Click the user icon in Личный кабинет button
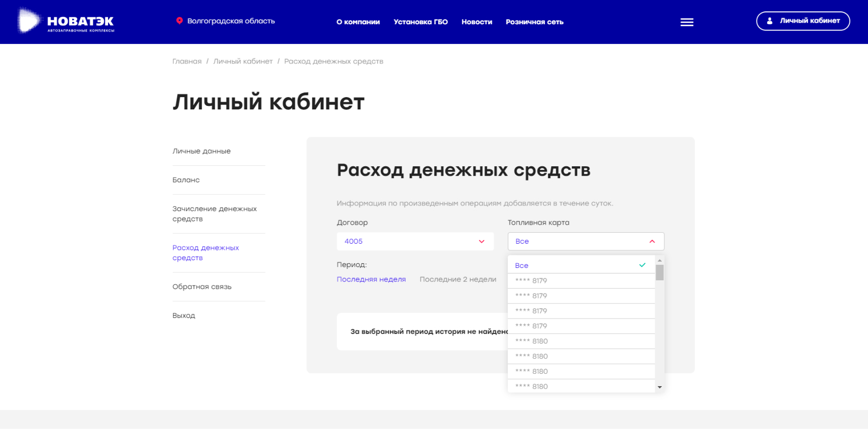The image size is (868, 429). click(769, 21)
